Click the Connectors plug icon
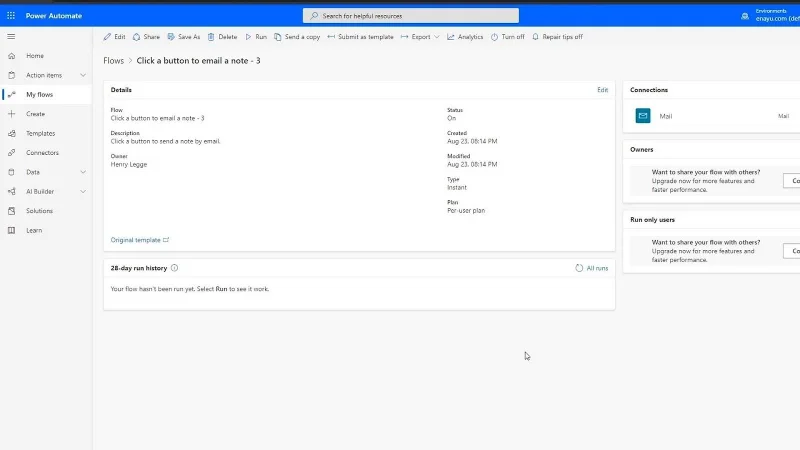 (x=12, y=153)
